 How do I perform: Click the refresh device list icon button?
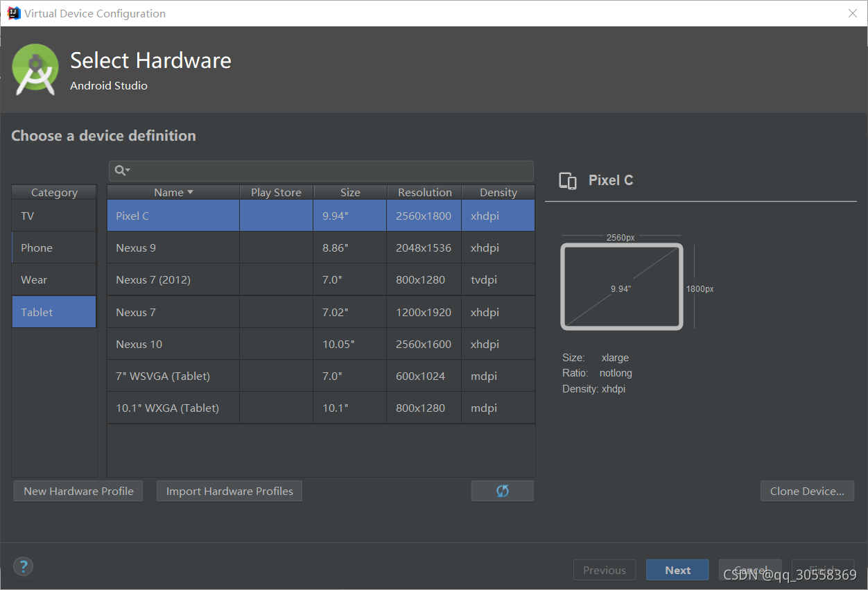pos(503,491)
